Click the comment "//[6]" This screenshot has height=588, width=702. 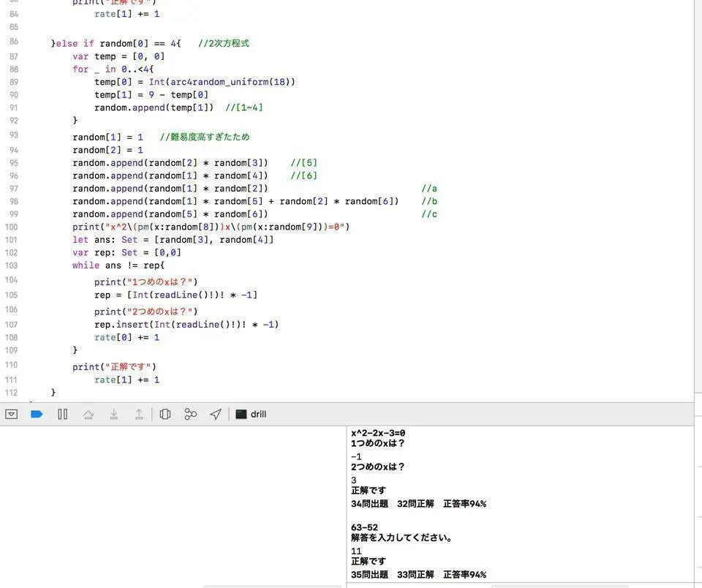[x=303, y=176]
